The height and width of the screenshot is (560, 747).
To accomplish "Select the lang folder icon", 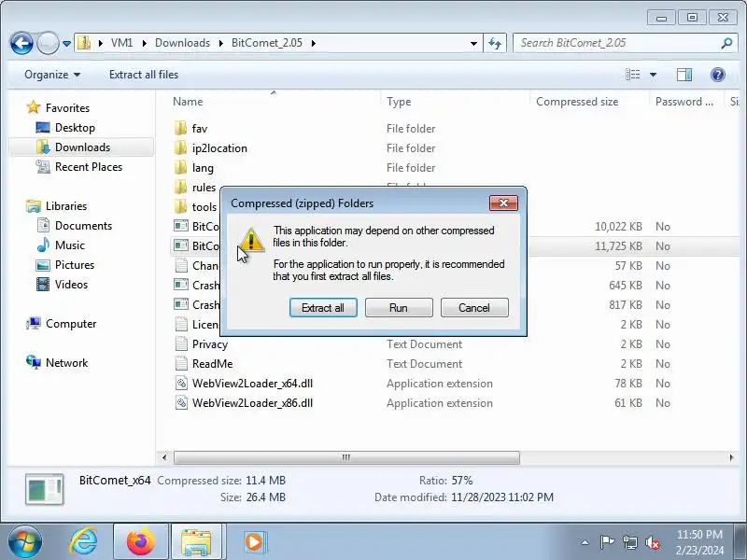I will click(x=181, y=167).
